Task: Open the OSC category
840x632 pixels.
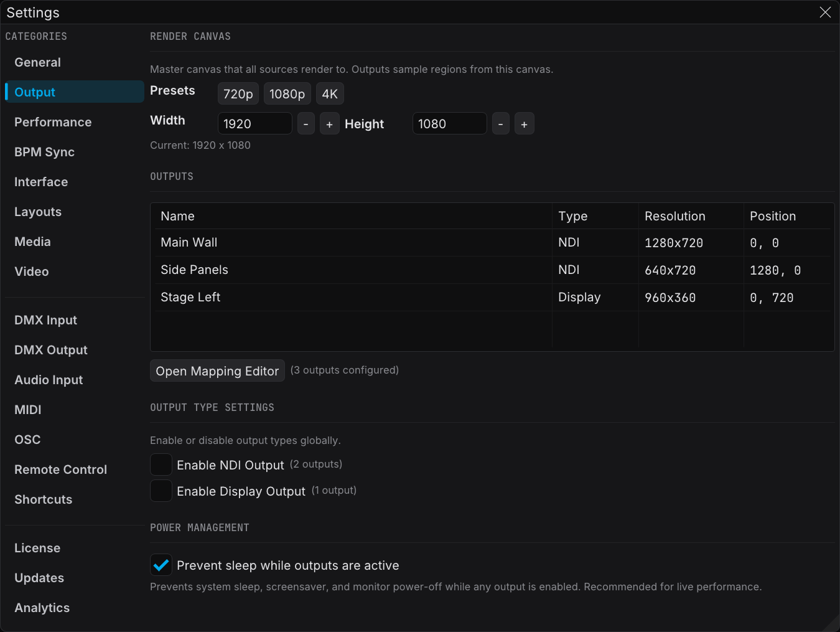Action: [75, 440]
